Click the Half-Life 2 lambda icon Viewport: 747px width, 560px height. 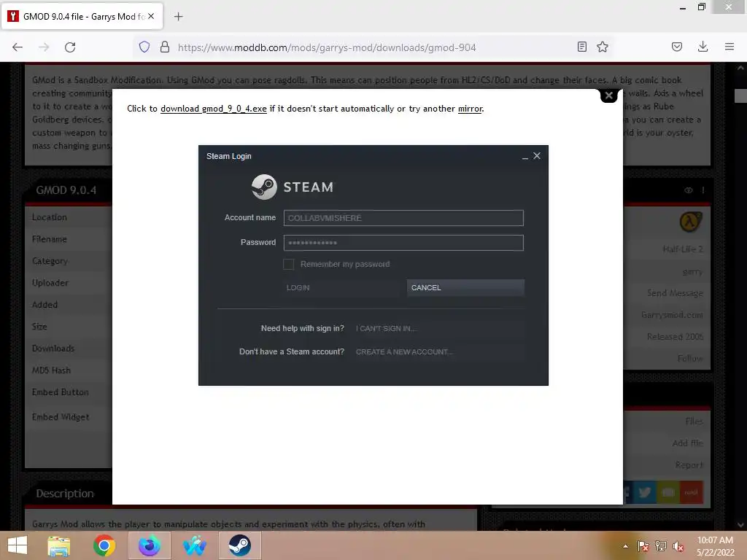(690, 222)
